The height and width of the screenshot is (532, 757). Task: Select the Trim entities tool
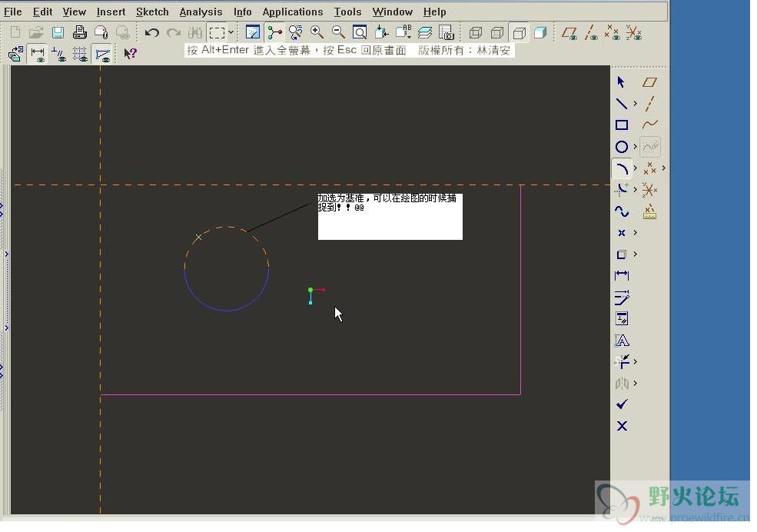pos(621,361)
